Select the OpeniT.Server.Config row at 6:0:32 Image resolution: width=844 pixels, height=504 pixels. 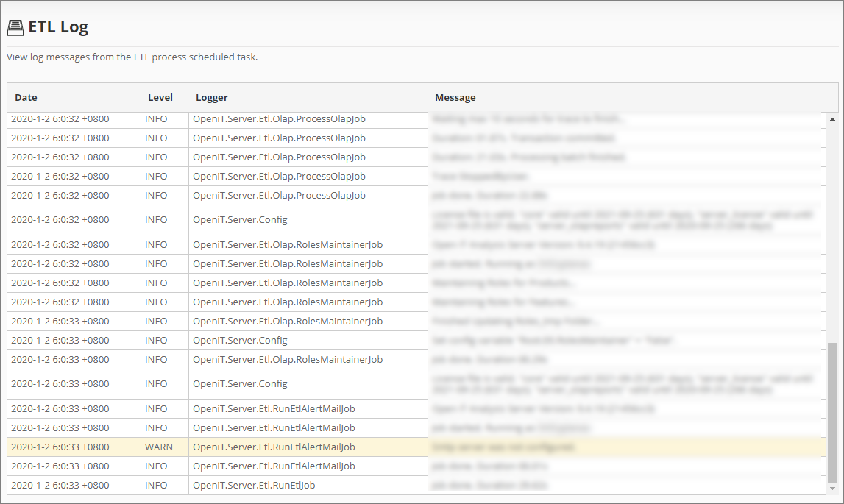point(240,219)
